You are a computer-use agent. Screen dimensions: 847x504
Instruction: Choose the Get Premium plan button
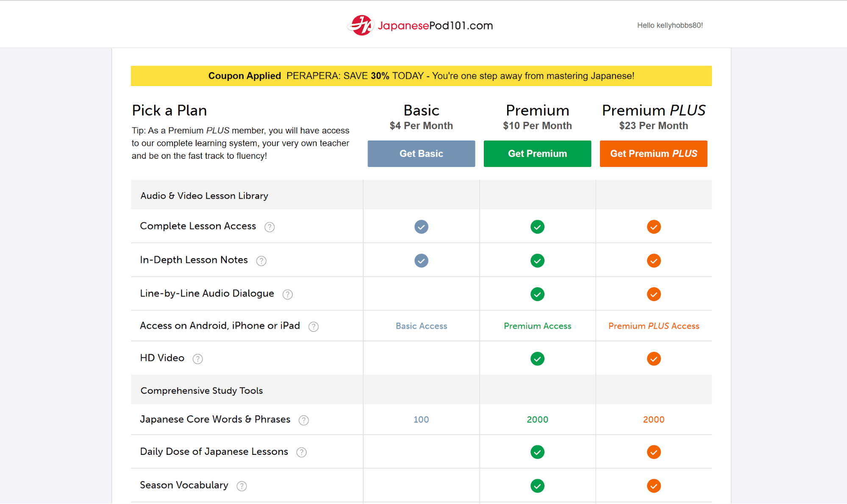click(537, 154)
